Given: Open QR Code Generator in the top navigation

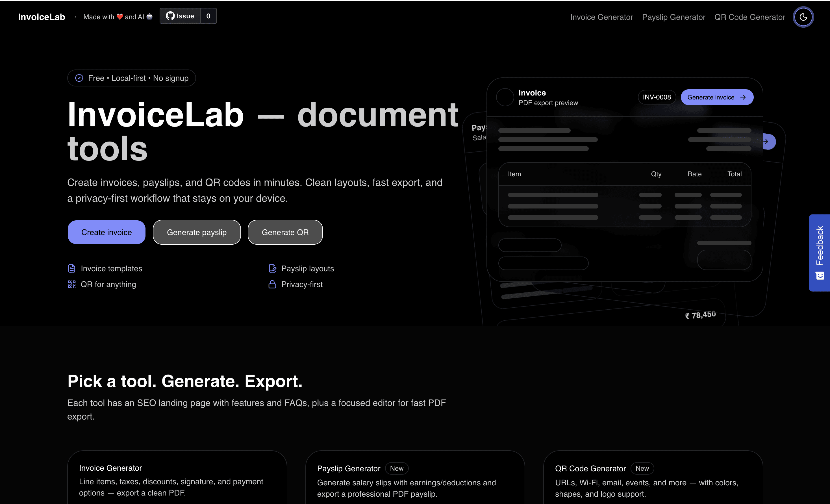Looking at the screenshot, I should [749, 17].
